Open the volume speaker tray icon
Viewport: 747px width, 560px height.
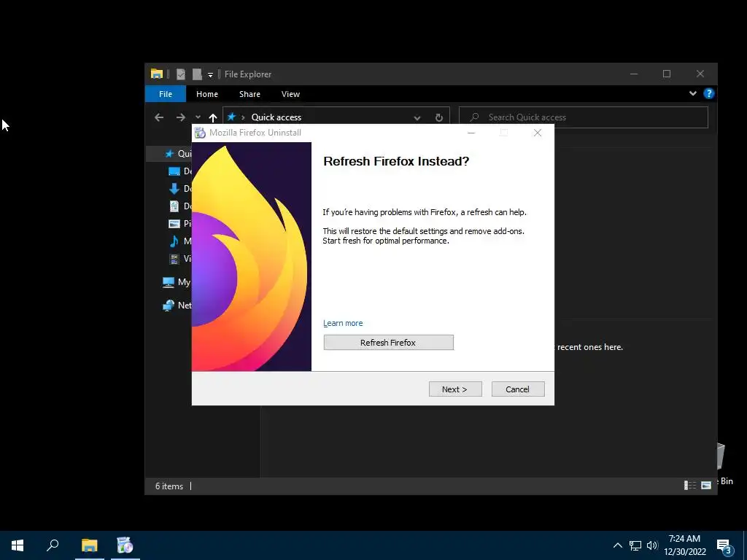(652, 545)
